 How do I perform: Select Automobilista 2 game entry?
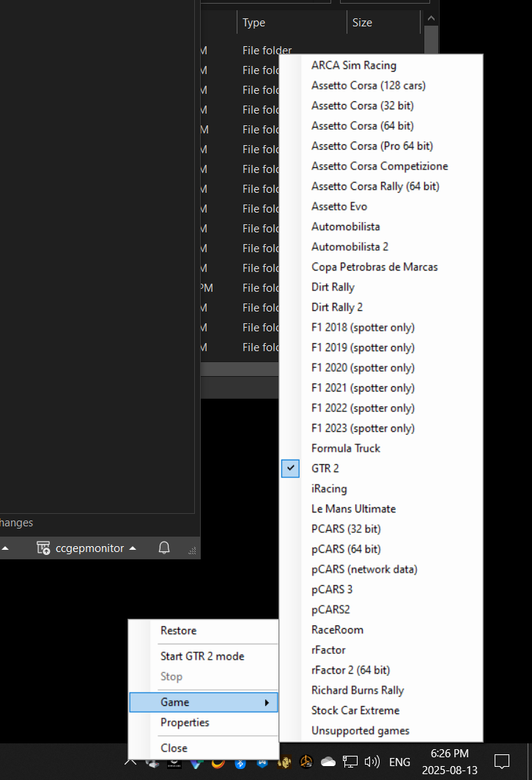click(381, 247)
